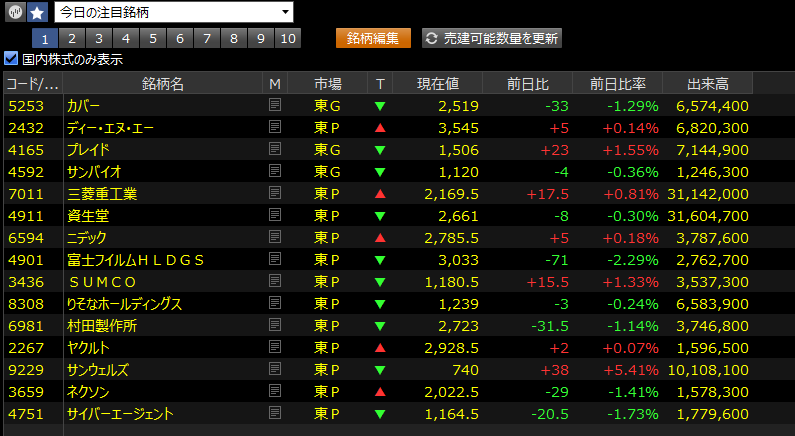Viewport: 795px width, 436px height.
Task: Switch to list page tab 8
Action: point(234,38)
